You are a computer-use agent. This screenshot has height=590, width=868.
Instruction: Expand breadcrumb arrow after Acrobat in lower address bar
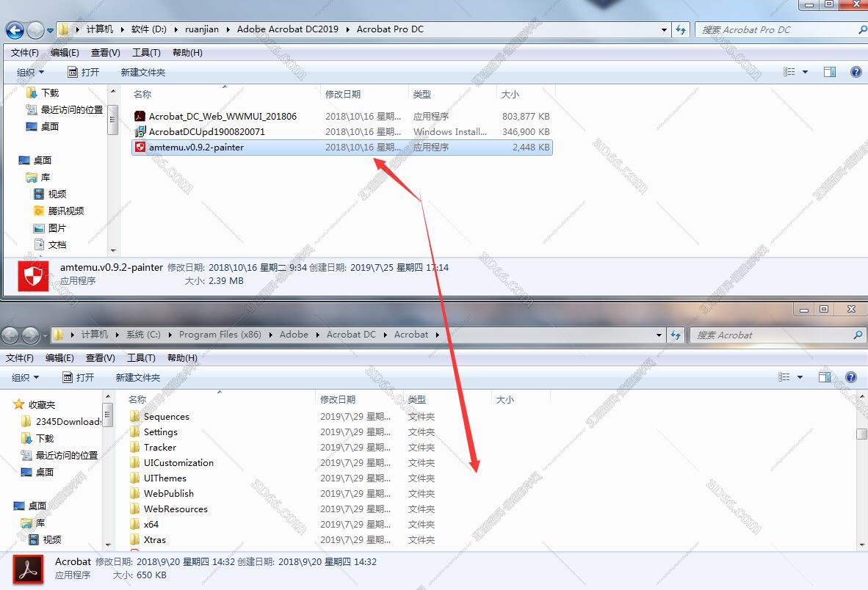pyautogui.click(x=438, y=335)
